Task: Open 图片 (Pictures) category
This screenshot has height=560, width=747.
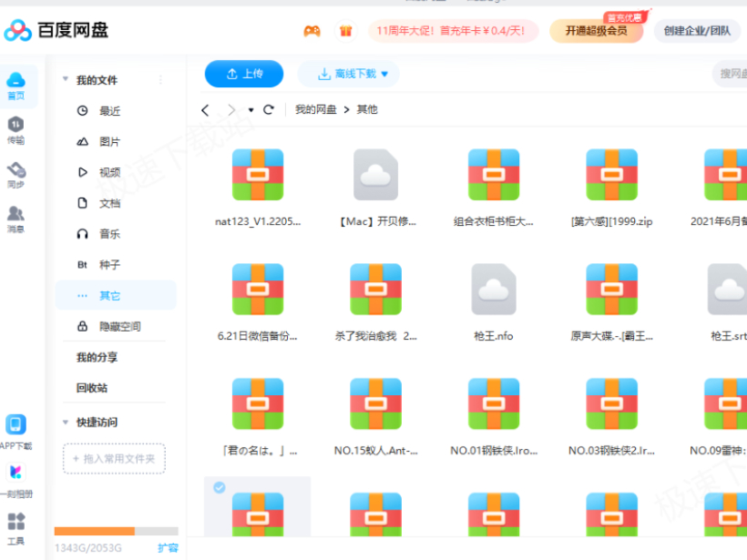Action: 116,141
